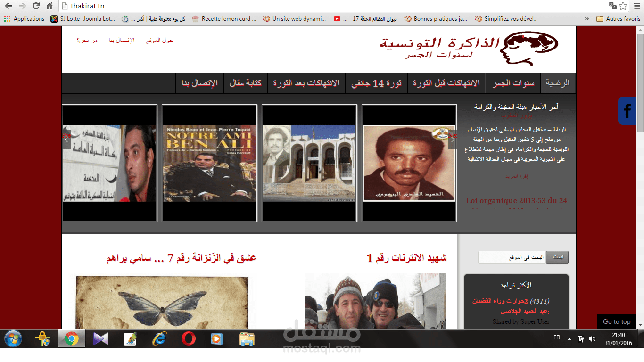644x362 pixels.
Task: Open File Explorer from the taskbar
Action: (247, 338)
